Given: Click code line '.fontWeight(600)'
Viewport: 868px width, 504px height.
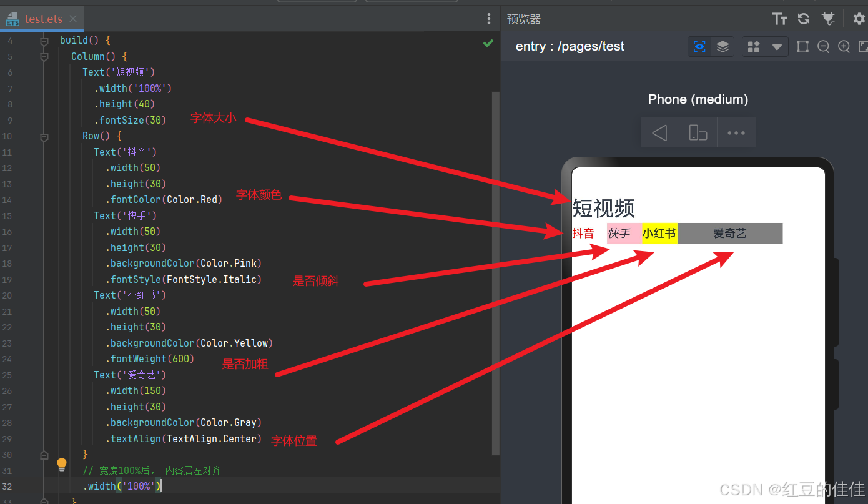Looking at the screenshot, I should pos(150,359).
